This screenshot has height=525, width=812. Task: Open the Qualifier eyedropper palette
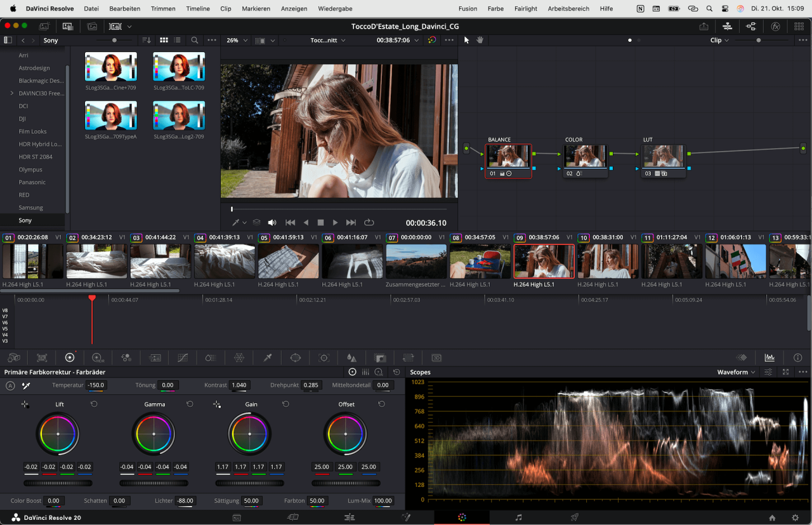268,358
